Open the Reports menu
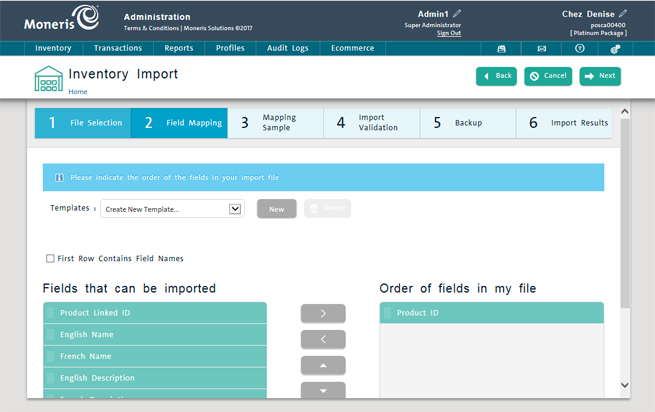The height and width of the screenshot is (412, 655). pyautogui.click(x=179, y=48)
